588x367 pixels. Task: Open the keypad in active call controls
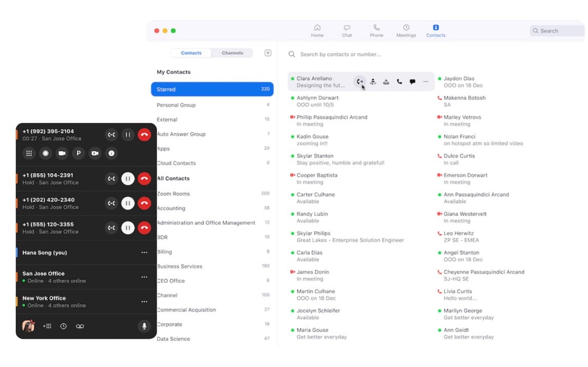click(x=29, y=153)
